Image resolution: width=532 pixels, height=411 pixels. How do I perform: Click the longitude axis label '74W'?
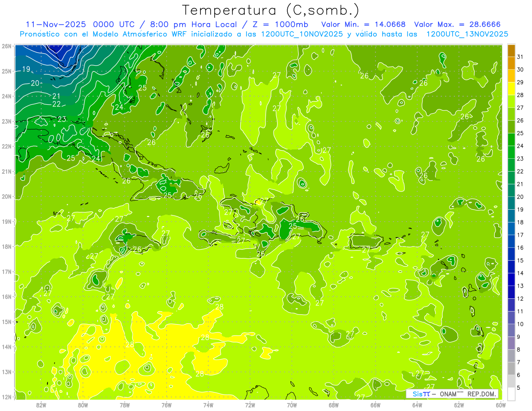click(208, 405)
